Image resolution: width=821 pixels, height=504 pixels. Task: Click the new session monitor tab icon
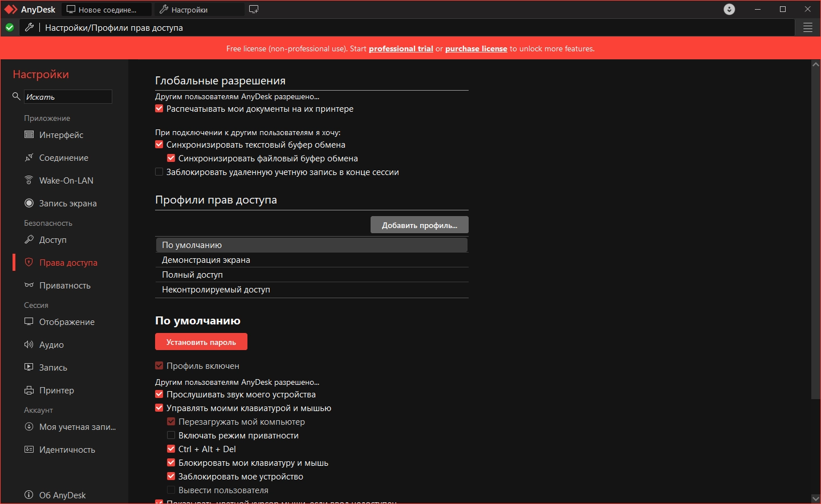pyautogui.click(x=254, y=9)
